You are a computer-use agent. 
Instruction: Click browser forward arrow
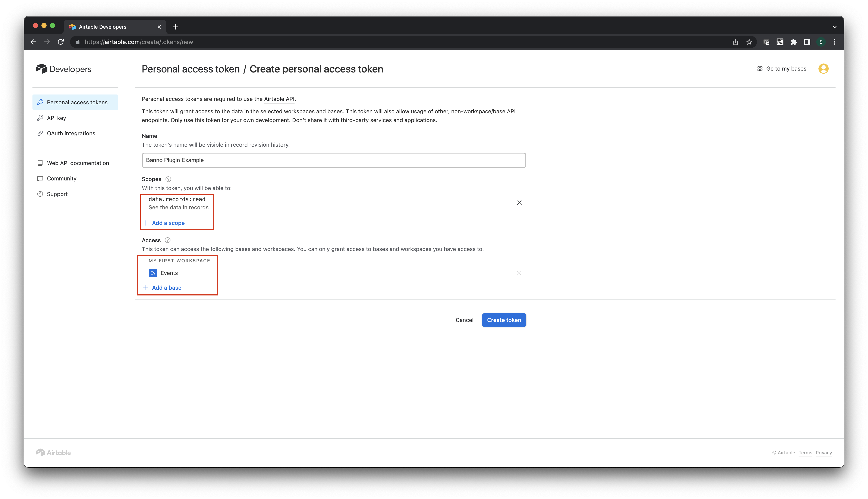(47, 42)
